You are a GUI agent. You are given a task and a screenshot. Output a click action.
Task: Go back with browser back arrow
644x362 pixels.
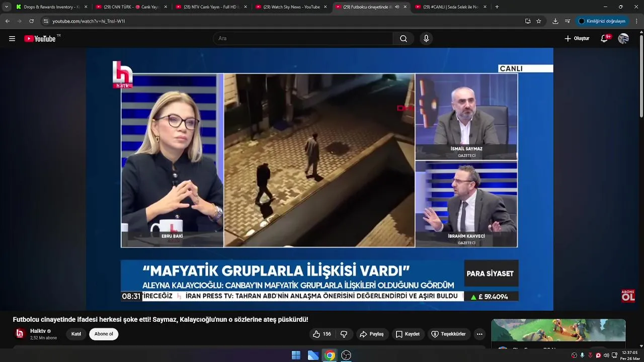tap(7, 21)
